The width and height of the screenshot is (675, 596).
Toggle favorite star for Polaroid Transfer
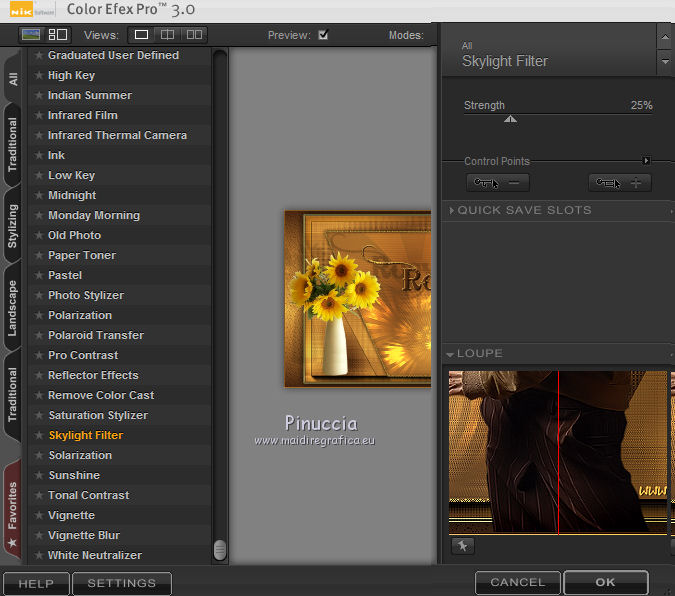(x=39, y=335)
